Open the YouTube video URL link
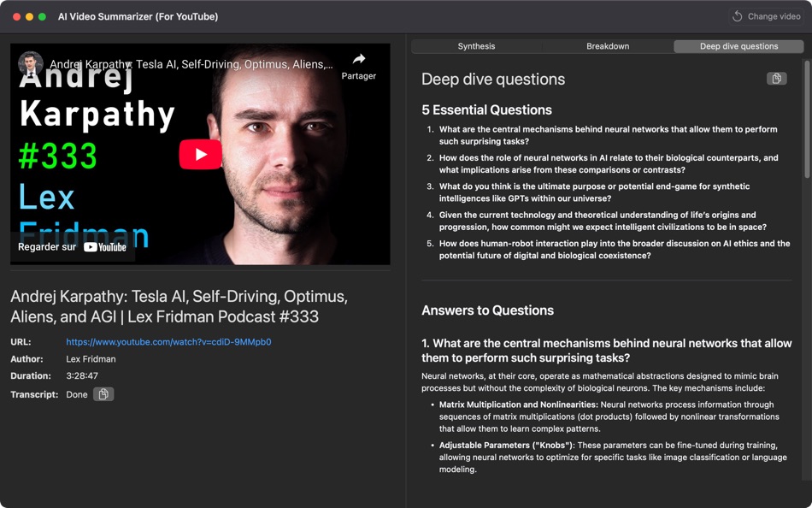Image resolution: width=812 pixels, height=508 pixels. point(168,342)
